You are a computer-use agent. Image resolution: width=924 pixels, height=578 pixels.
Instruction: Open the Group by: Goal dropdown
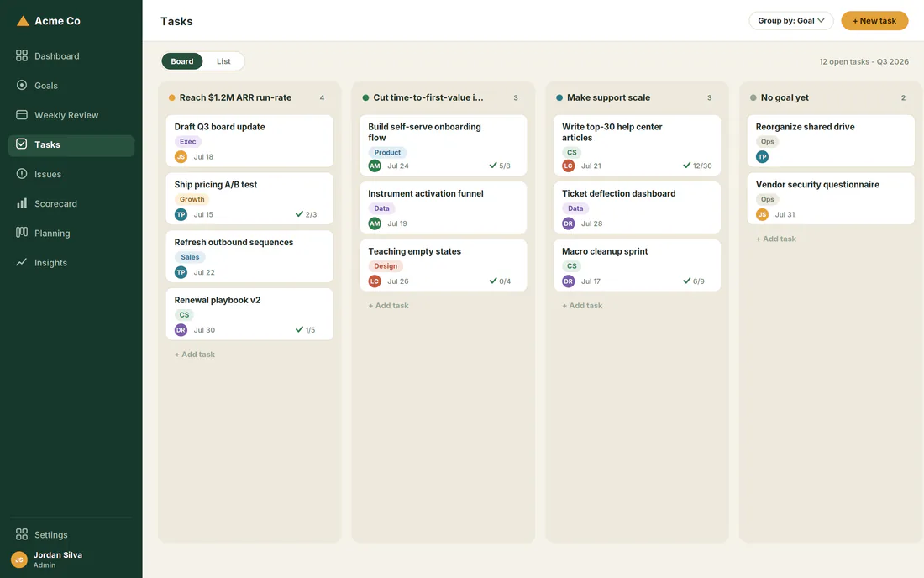click(790, 21)
